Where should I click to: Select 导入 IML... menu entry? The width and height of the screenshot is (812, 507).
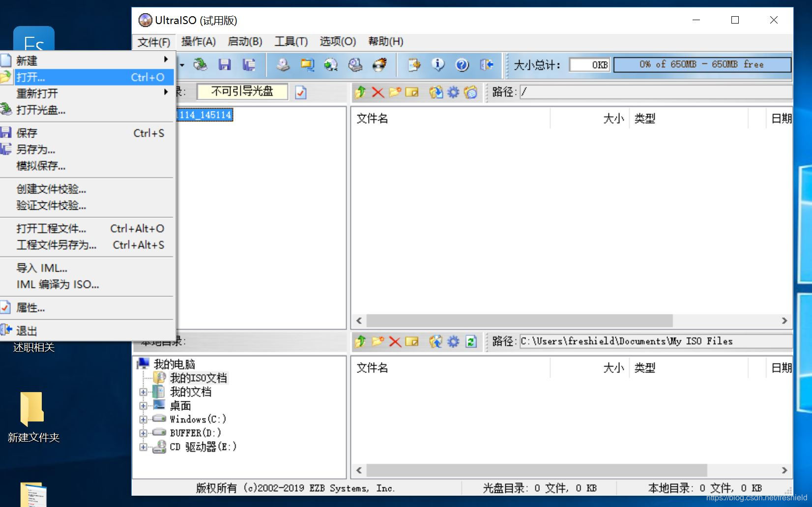[87, 268]
